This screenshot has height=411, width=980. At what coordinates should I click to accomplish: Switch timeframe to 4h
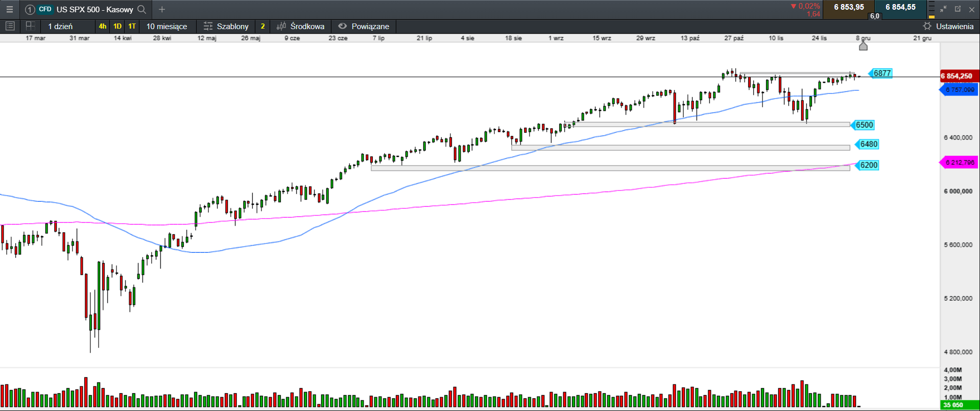click(103, 26)
